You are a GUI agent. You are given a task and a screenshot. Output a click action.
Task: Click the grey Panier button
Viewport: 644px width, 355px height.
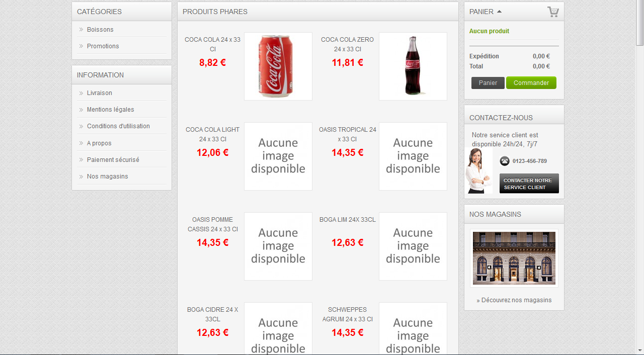(488, 83)
